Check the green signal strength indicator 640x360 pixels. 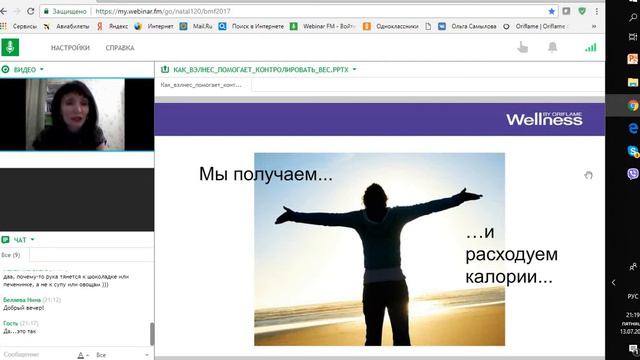[x=591, y=47]
